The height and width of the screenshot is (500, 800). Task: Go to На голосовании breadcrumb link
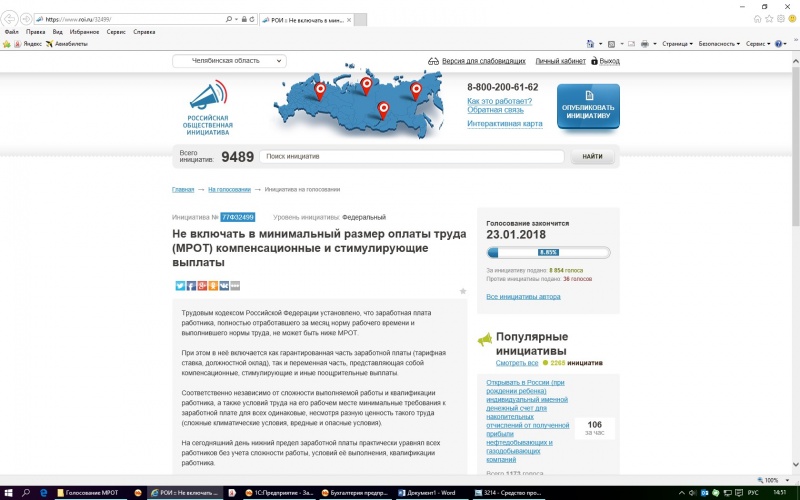coord(229,189)
